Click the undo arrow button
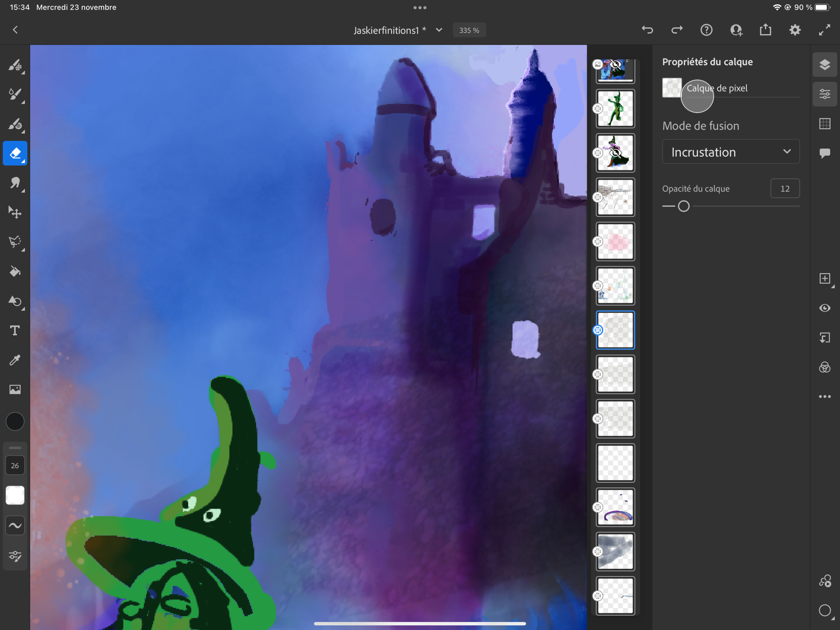840x630 pixels. tap(647, 30)
